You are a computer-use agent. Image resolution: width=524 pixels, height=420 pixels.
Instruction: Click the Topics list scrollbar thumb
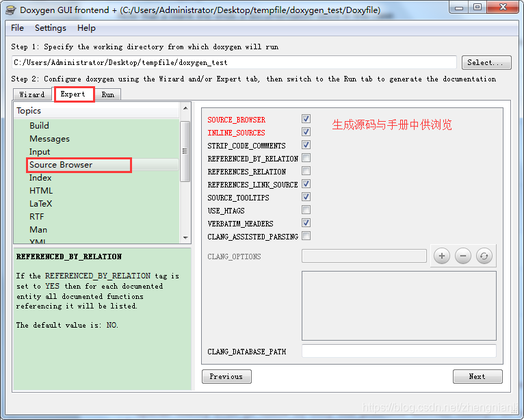point(185,151)
